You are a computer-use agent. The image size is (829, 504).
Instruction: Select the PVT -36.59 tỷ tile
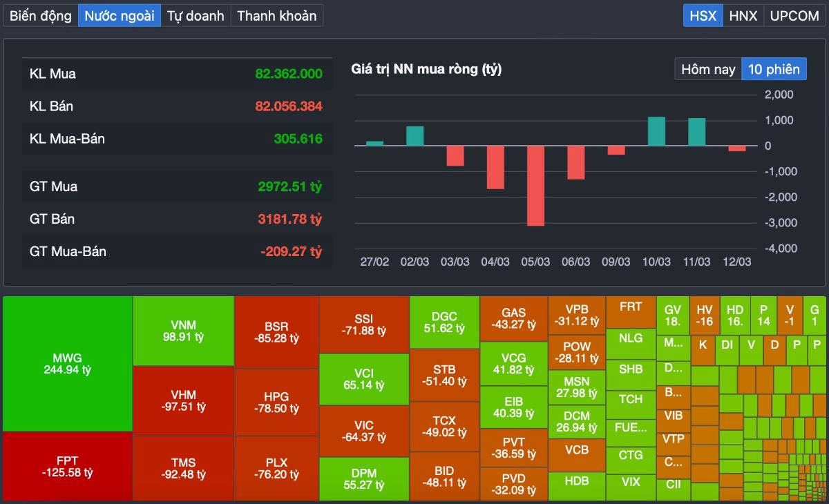point(513,447)
